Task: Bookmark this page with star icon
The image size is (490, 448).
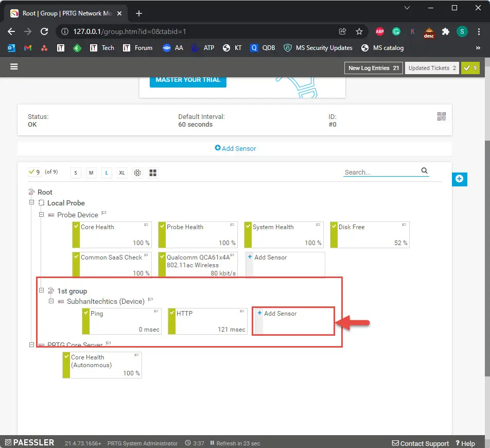Action: [x=359, y=31]
